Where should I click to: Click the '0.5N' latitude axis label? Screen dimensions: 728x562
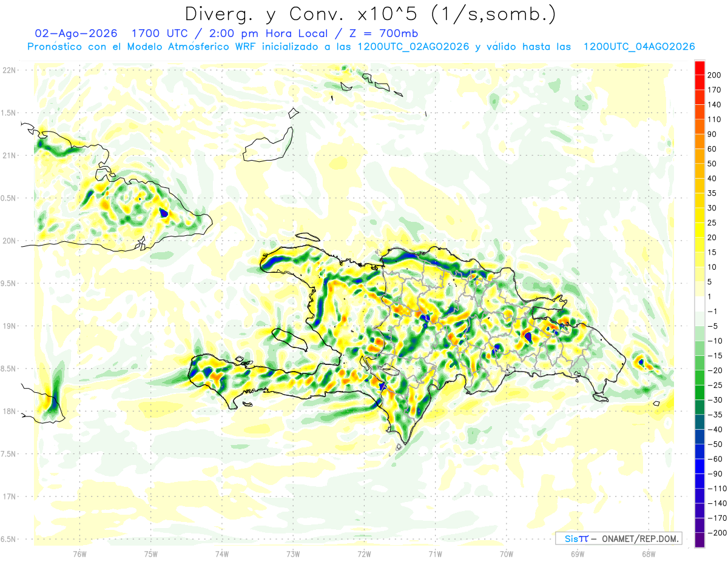click(9, 198)
